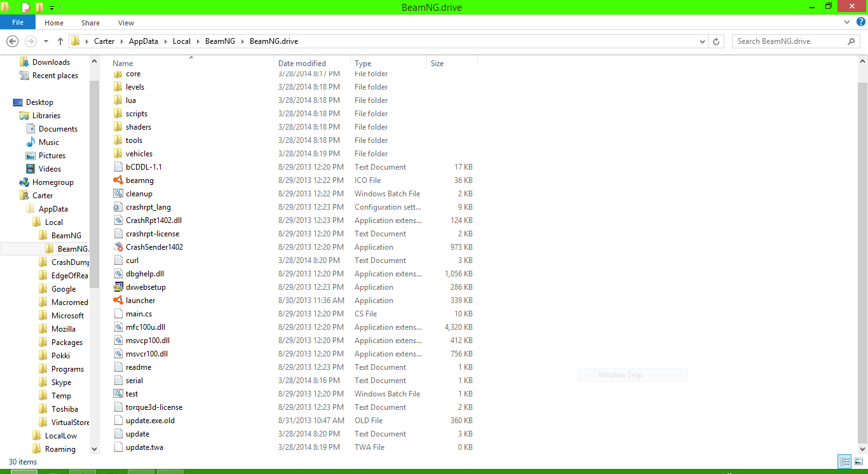Image resolution: width=868 pixels, height=474 pixels.
Task: Click the levels folder icon
Action: click(x=118, y=87)
